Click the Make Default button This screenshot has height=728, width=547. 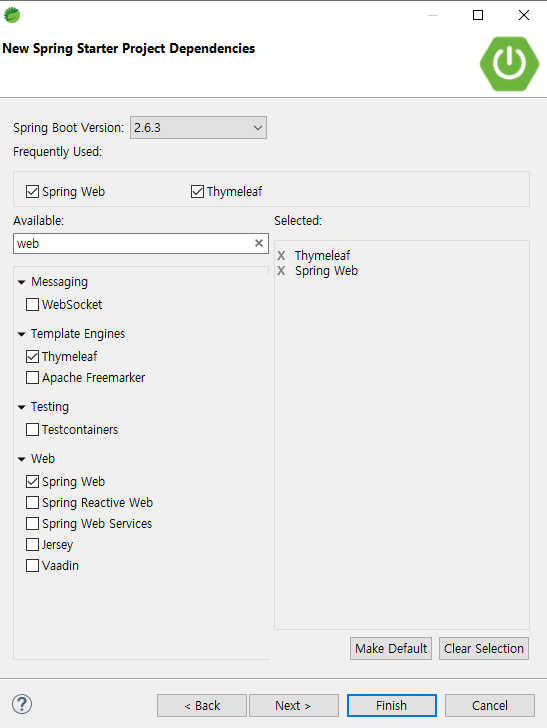tap(391, 648)
